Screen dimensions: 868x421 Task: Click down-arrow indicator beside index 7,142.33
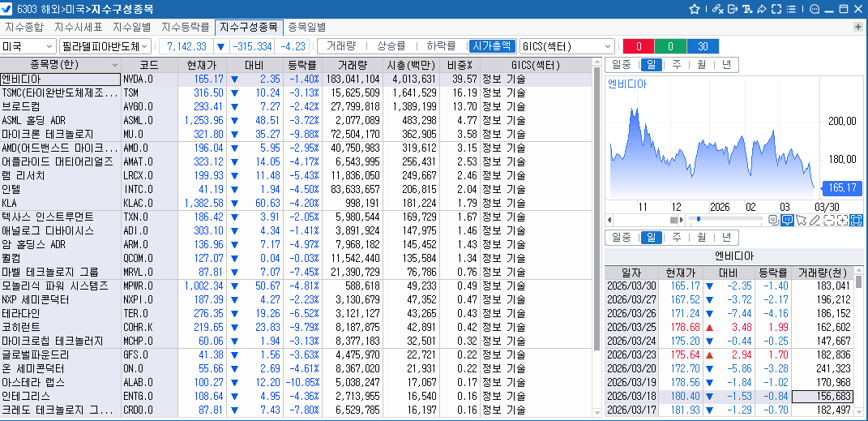221,46
